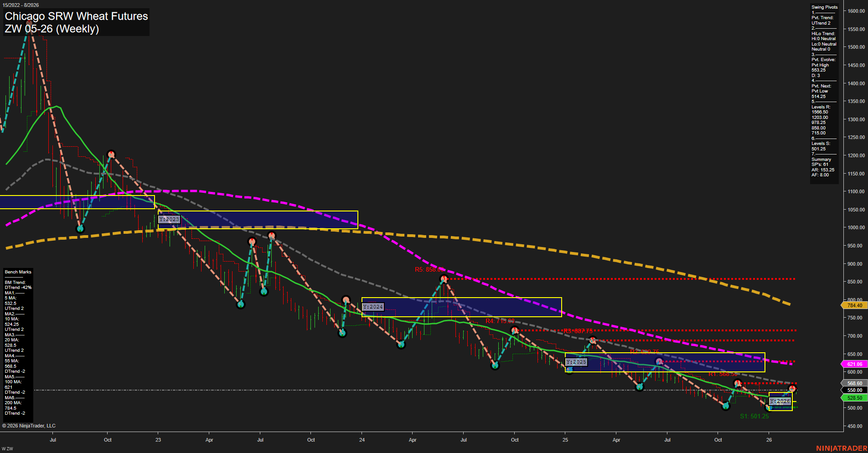The width and height of the screenshot is (868, 453).
Task: Click the Oct label on the time axis
Action: (x=108, y=440)
